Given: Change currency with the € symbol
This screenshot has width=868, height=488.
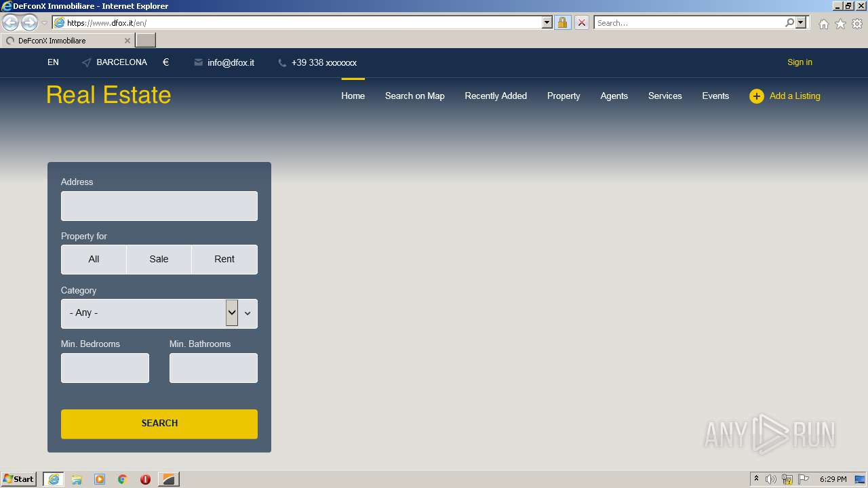Looking at the screenshot, I should pyautogui.click(x=165, y=62).
